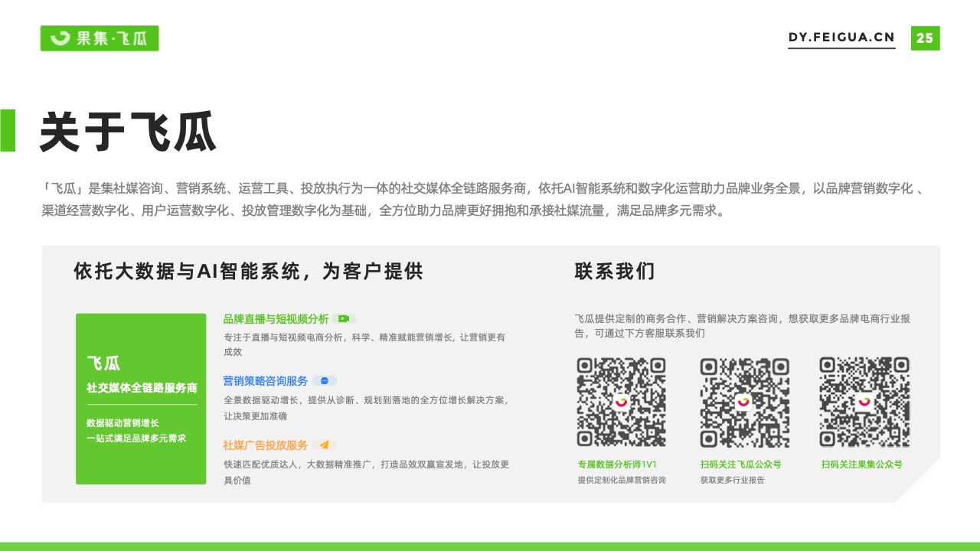Click the 提供定制化品牌营销咨询 caption
Image resolution: width=980 pixels, height=551 pixels.
(622, 480)
